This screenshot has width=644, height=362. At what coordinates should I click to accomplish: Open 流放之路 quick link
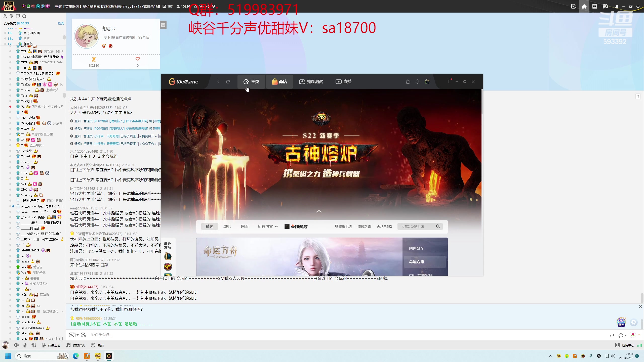[364, 227]
